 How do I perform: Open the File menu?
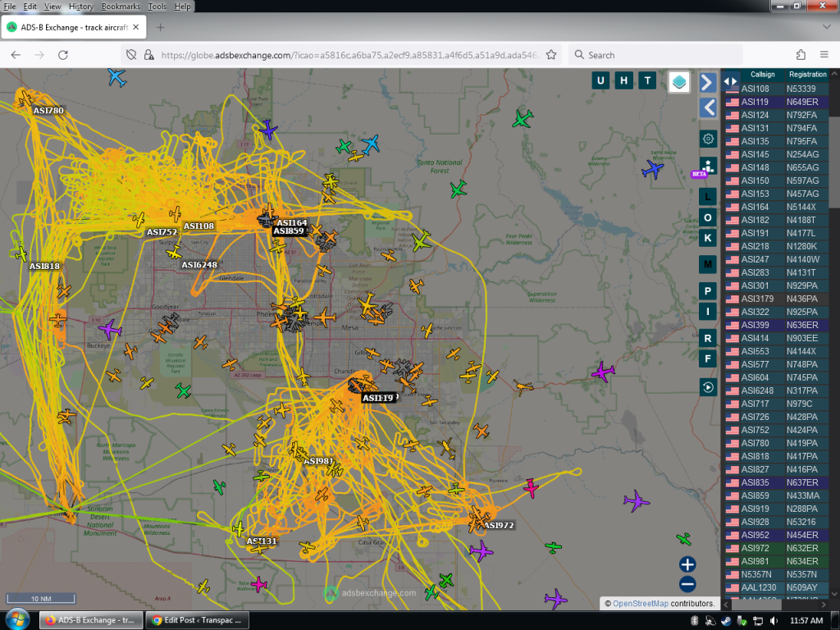[10, 7]
